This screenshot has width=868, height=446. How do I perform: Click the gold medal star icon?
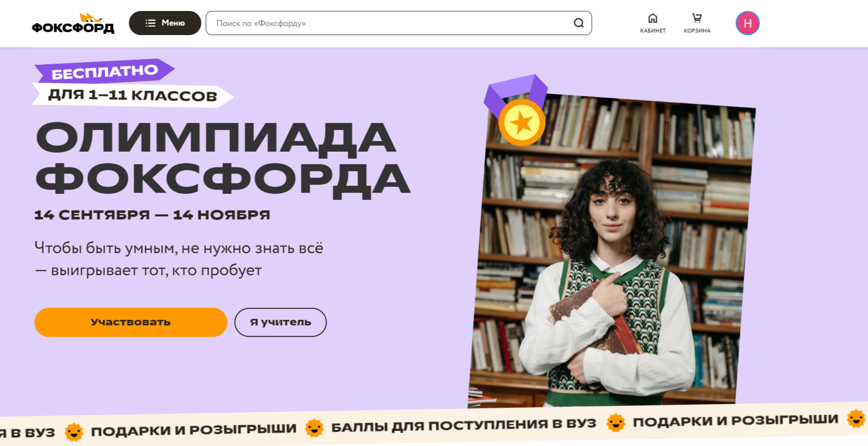(522, 123)
